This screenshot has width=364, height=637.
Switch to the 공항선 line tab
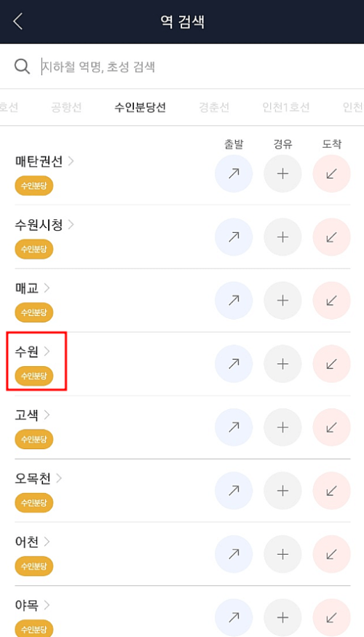(x=66, y=108)
